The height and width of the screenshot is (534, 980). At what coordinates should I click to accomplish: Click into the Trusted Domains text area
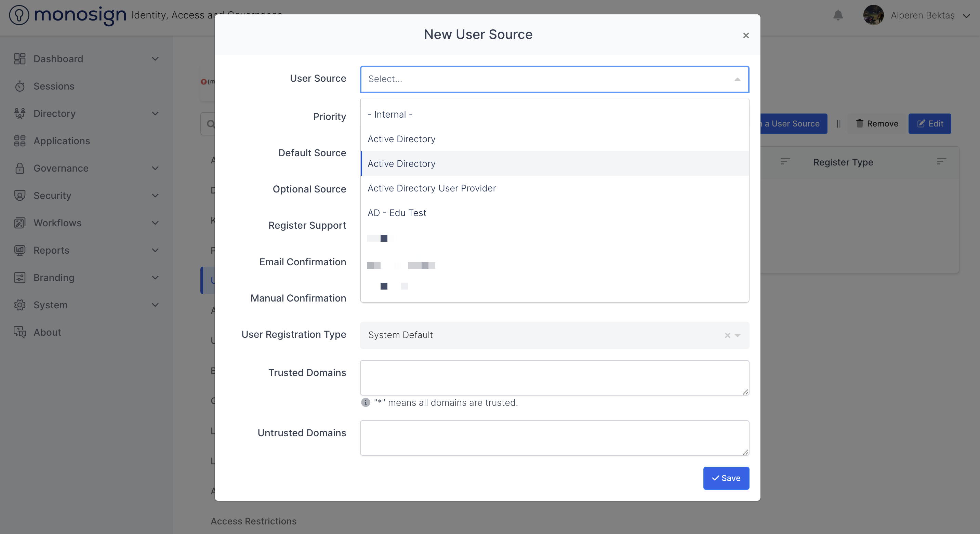554,377
